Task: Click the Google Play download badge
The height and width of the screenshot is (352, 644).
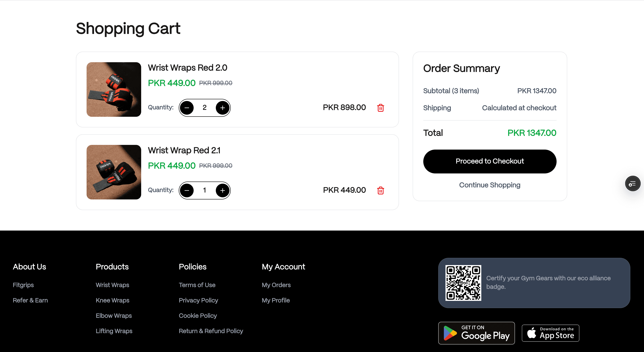Action: (x=476, y=333)
